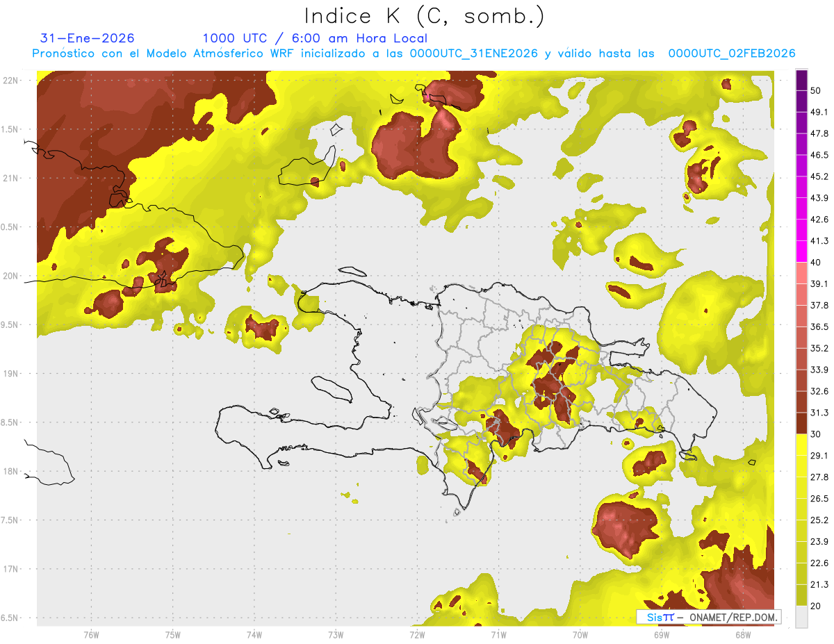Image resolution: width=834 pixels, height=644 pixels.
Task: Click the '46.5' colorbar value
Action: [x=819, y=155]
